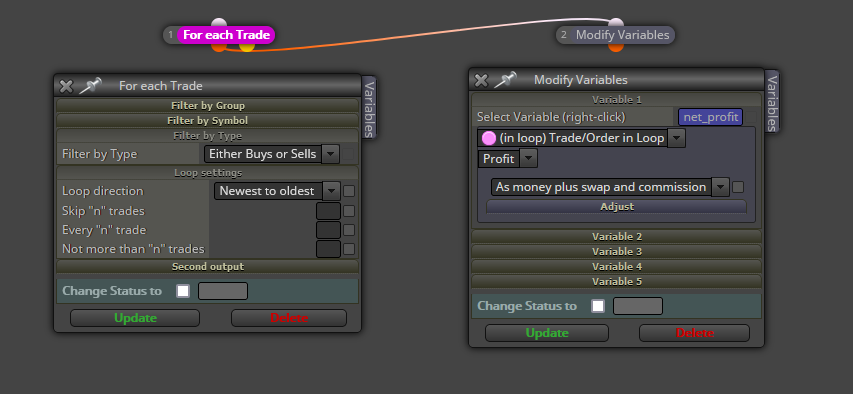Expand the Filter by Group section
The width and height of the screenshot is (853, 394).
click(208, 106)
